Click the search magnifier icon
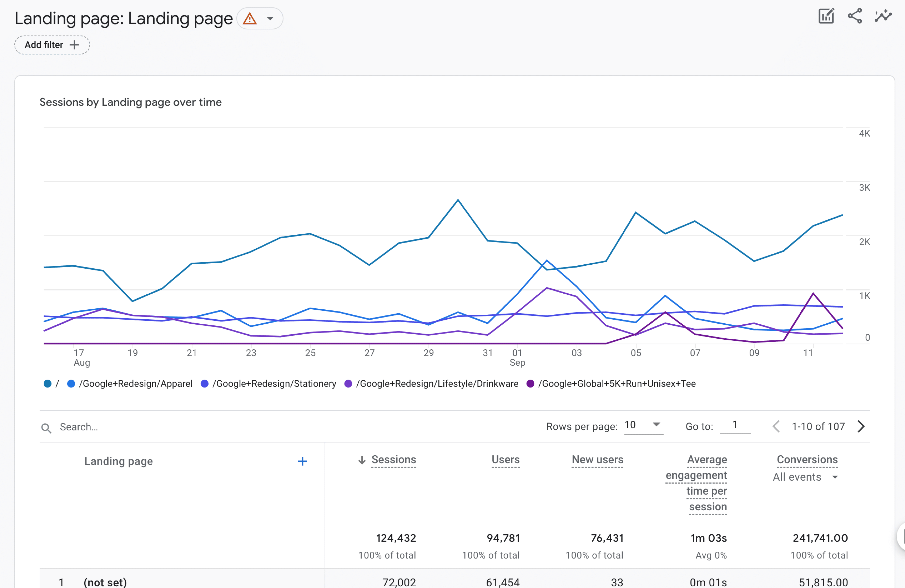Screen dimensions: 905x588 click(46, 428)
